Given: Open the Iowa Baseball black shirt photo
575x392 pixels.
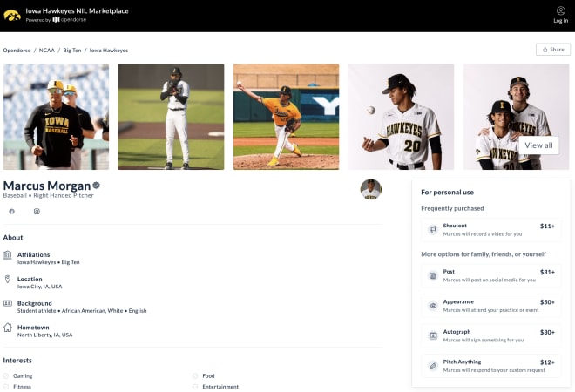Looking at the screenshot, I should click(x=56, y=117).
